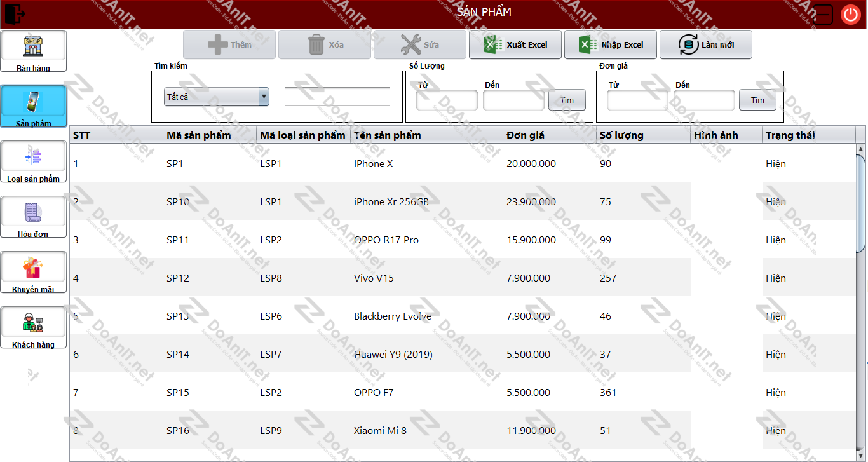This screenshot has width=868, height=462.
Task: Sort by Mã loại sản phẩm header
Action: (303, 135)
